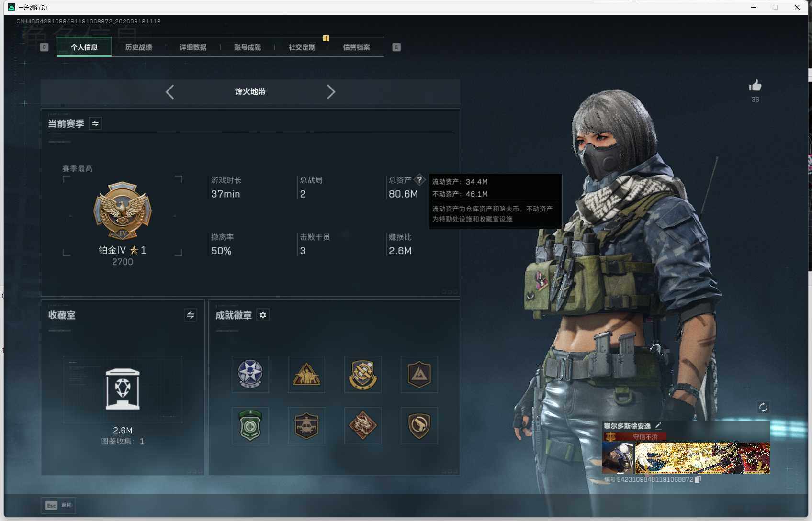Open the 账号成就 tab
This screenshot has height=521, width=812.
(x=248, y=47)
